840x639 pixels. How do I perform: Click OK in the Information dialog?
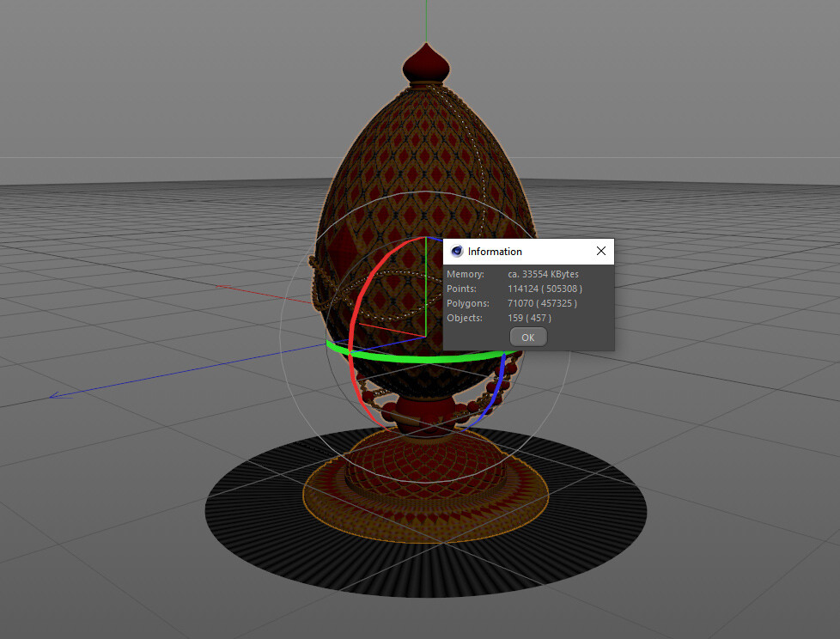(527, 338)
